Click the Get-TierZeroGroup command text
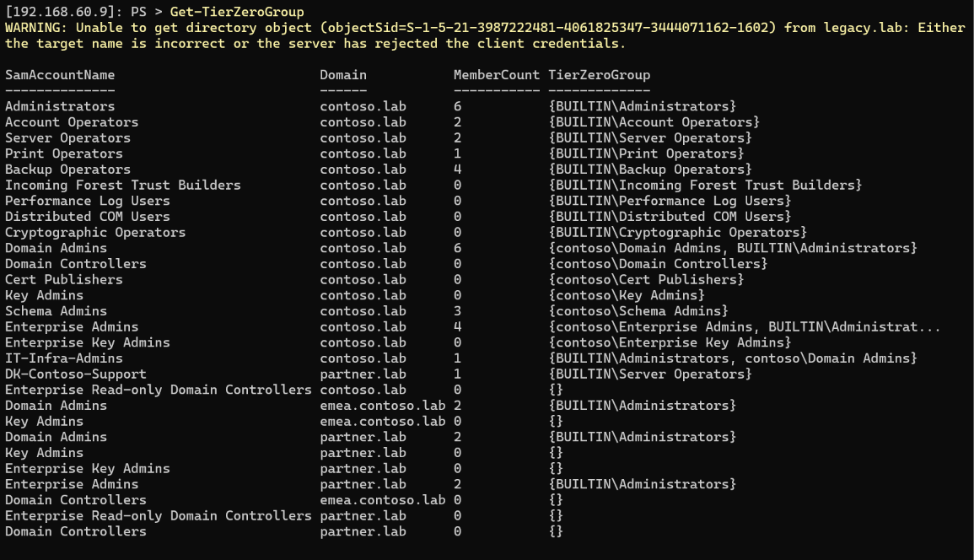Screen dimensions: 974x560 237,12
